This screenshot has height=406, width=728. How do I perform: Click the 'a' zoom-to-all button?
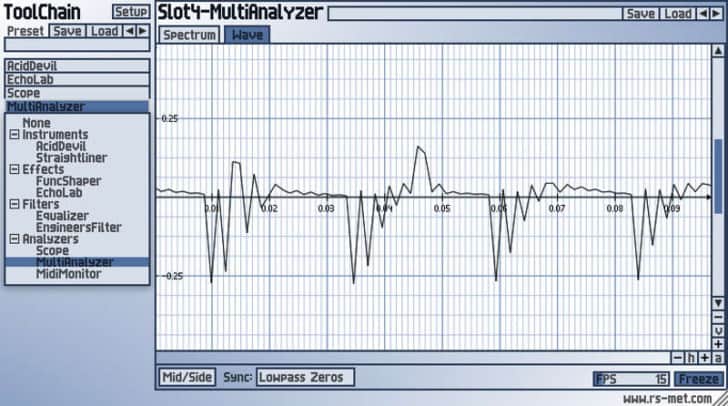(x=718, y=358)
